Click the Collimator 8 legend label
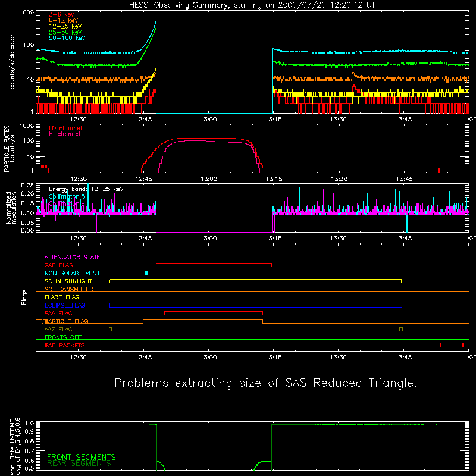Image resolution: width=476 pixels, height=476 pixels. [x=67, y=197]
